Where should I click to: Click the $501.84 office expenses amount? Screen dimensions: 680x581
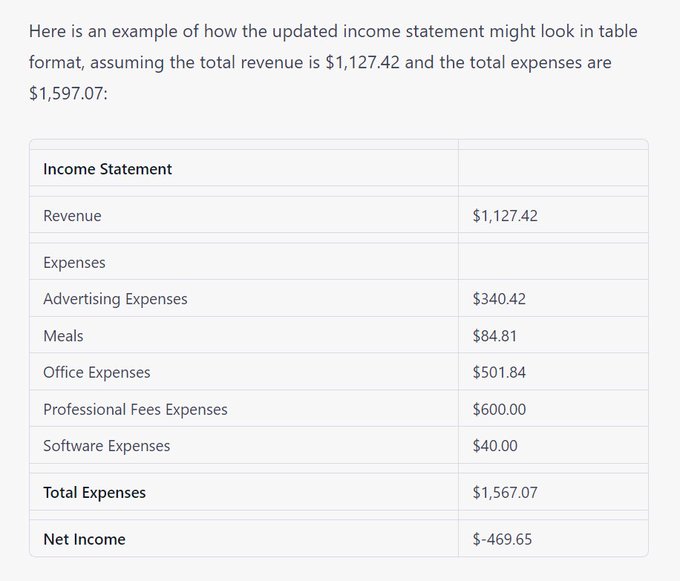click(499, 372)
